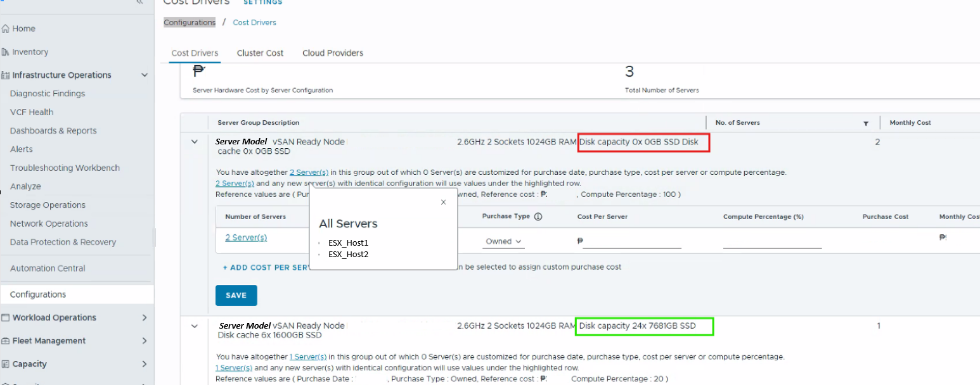This screenshot has height=385, width=980.
Task: Click ADD COST PER SERVER link
Action: tap(266, 267)
